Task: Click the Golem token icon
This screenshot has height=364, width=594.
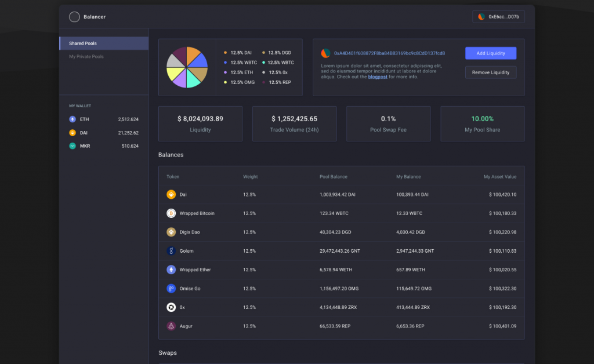Action: [171, 251]
